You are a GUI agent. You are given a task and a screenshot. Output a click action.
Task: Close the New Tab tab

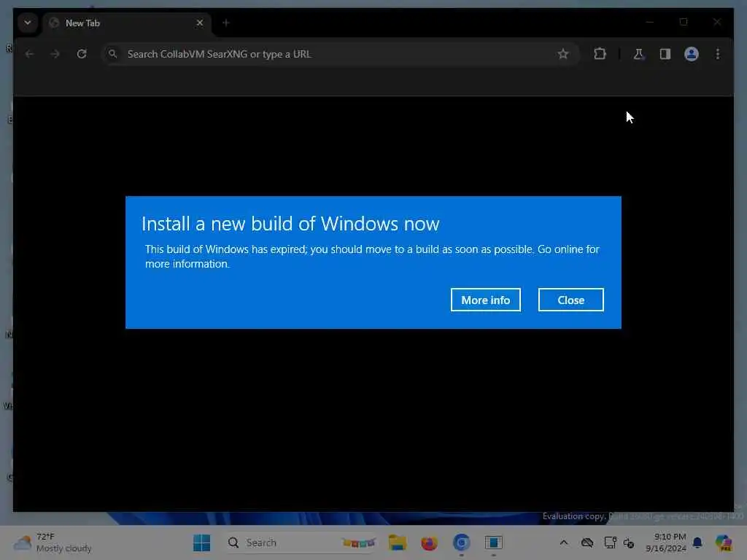[x=200, y=23]
